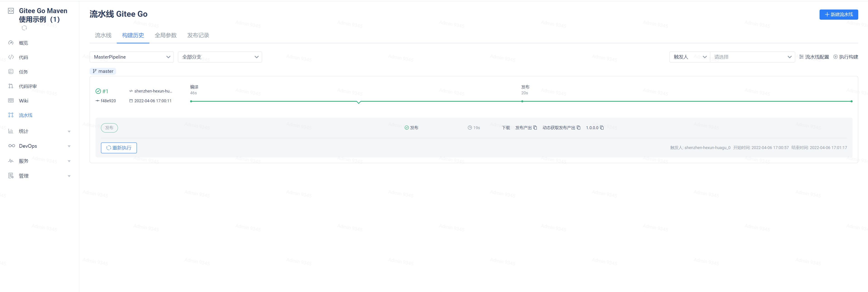Expand the 统计 sidebar submenu arrow
Image resolution: width=868 pixels, height=292 pixels.
click(69, 132)
